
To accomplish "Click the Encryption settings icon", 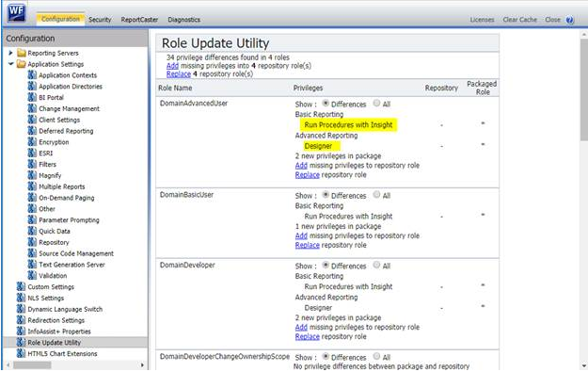I will (32, 142).
